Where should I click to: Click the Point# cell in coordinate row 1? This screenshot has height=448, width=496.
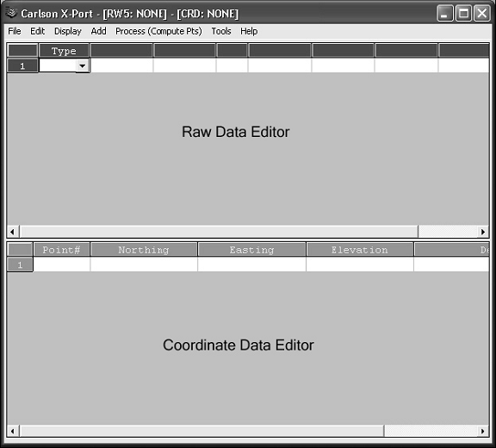click(x=61, y=264)
